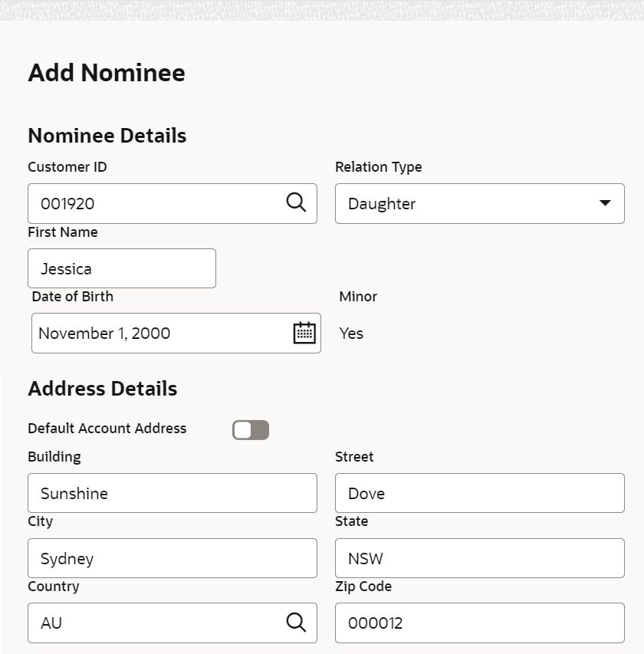644x654 pixels.
Task: Click the Nominee Details section heading
Action: pyautogui.click(x=107, y=136)
